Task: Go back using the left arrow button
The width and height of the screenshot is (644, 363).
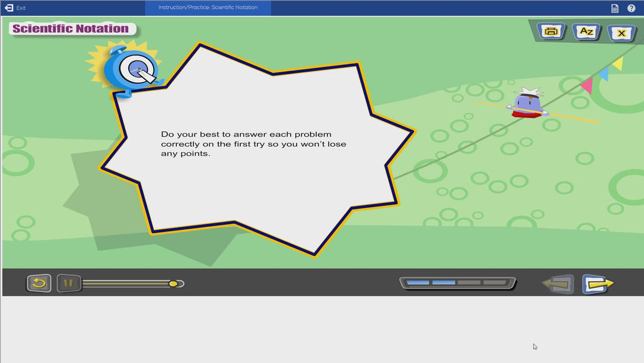Action: tap(559, 284)
